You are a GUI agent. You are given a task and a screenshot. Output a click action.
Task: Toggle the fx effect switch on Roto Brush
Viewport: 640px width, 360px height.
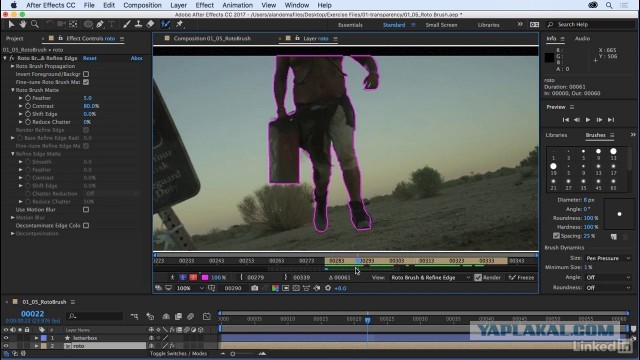click(12, 58)
